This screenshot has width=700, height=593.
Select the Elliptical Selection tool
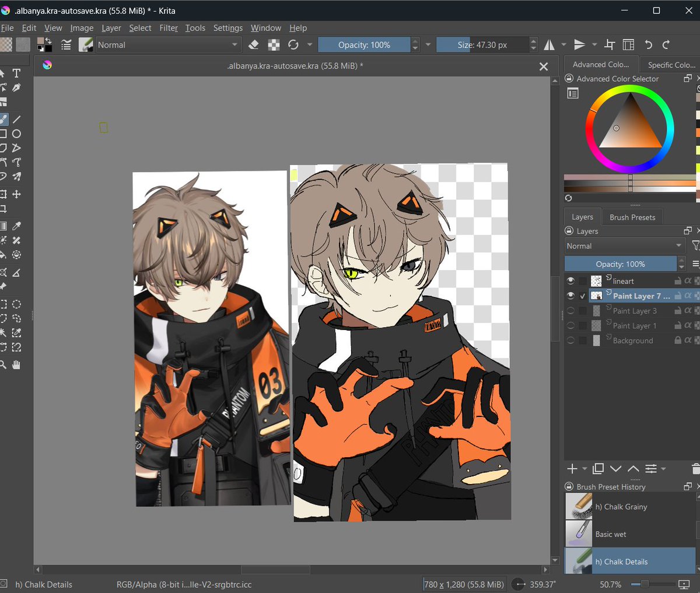16,304
